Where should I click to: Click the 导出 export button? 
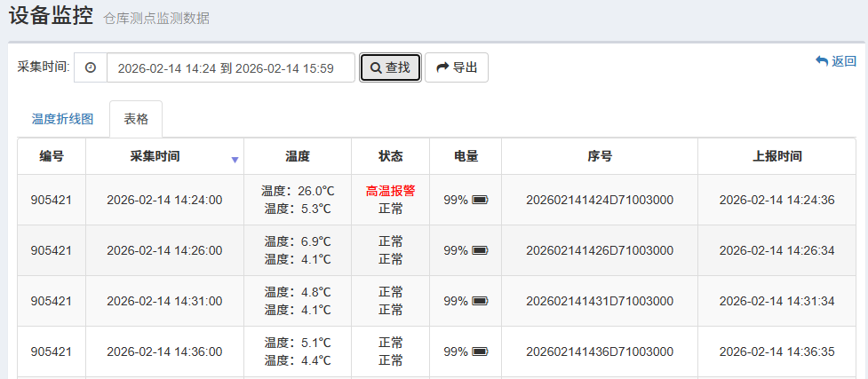point(457,67)
